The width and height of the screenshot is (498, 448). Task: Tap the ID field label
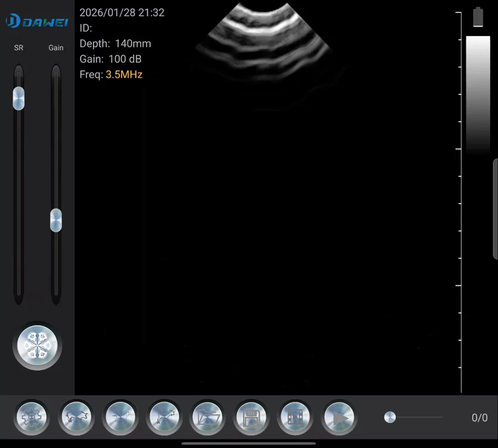point(86,28)
